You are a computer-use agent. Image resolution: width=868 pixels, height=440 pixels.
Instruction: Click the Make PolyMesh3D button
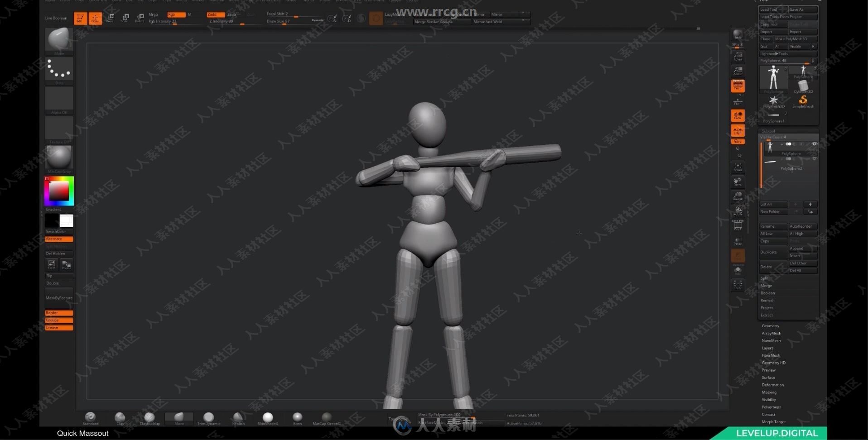click(795, 39)
